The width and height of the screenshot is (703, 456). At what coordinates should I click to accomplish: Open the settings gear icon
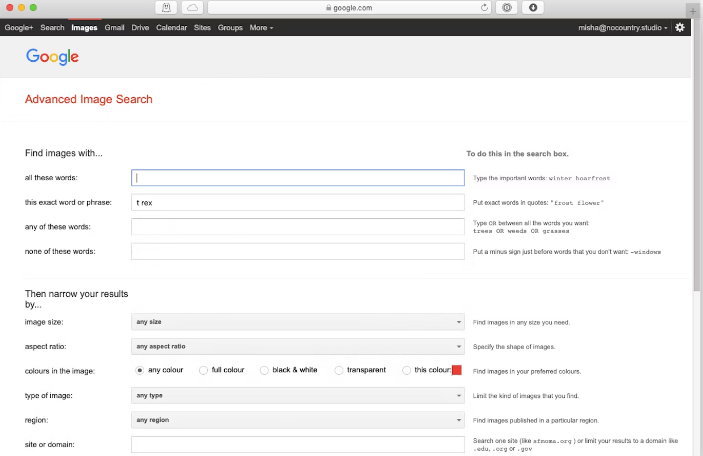coord(680,27)
